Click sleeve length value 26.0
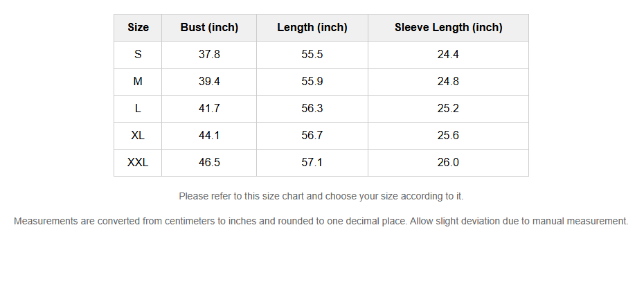This screenshot has width=644, height=304. point(448,163)
